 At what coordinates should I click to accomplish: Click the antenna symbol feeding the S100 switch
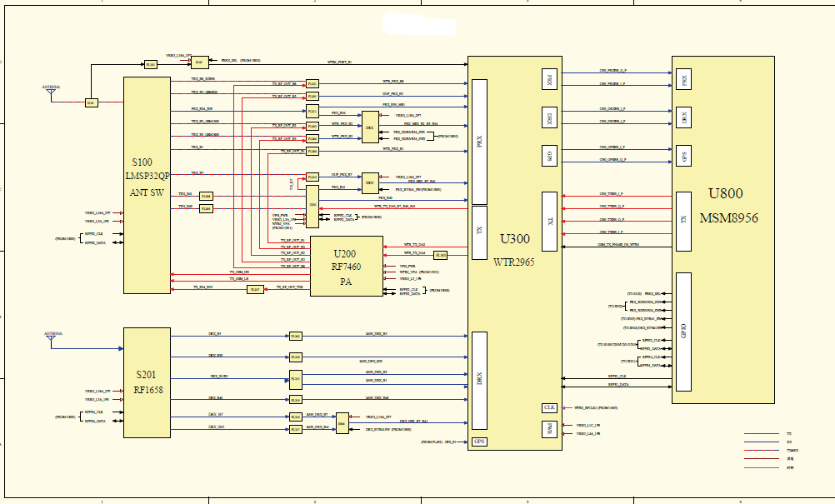pyautogui.click(x=51, y=93)
